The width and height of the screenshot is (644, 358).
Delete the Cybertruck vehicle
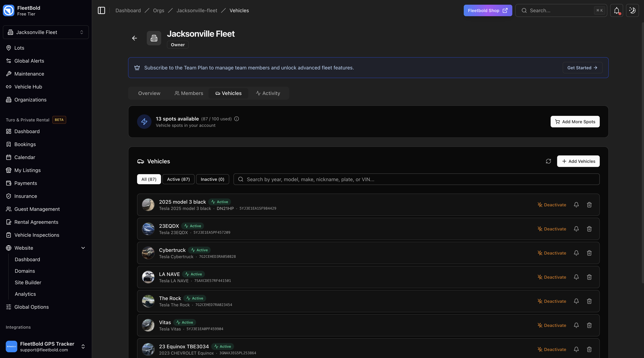point(589,253)
